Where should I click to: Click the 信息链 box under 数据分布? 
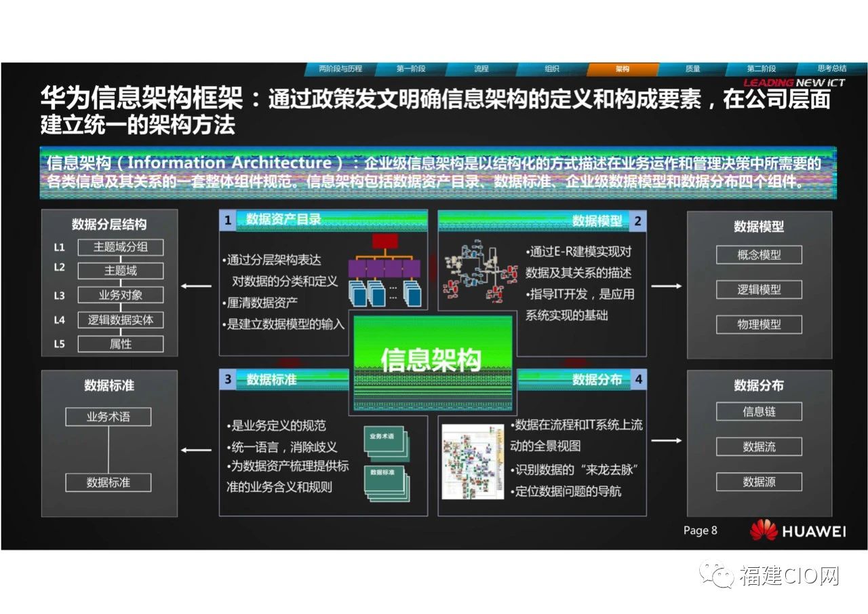759,411
